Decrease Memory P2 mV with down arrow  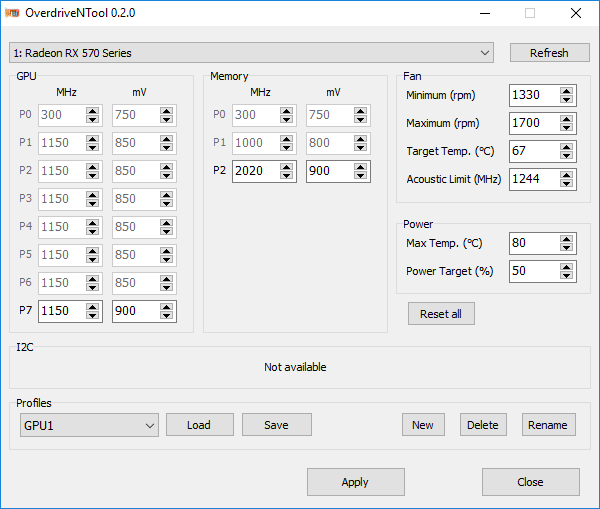pyautogui.click(x=360, y=175)
